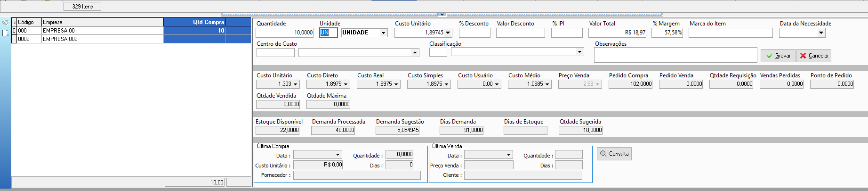Click the Estoque Disponível field 22,0000
868x191 pixels.
[x=277, y=130]
